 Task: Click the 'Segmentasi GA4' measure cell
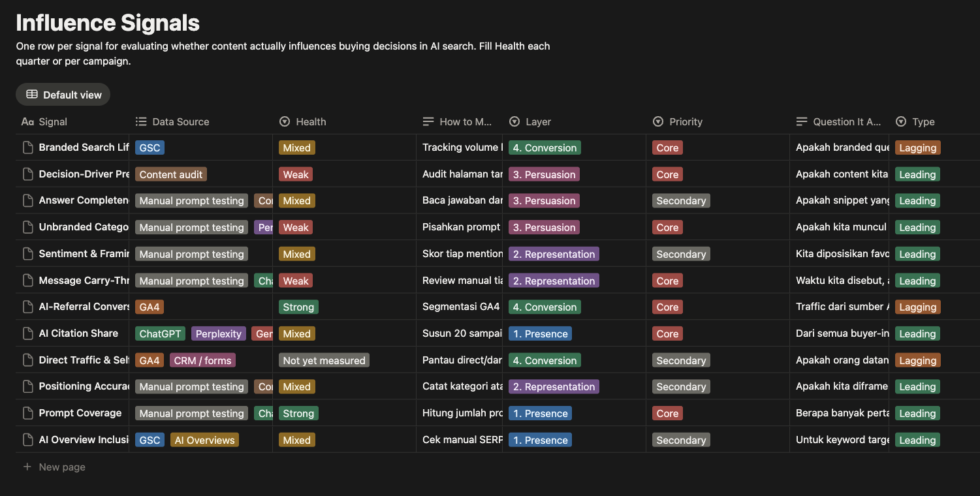coord(460,307)
